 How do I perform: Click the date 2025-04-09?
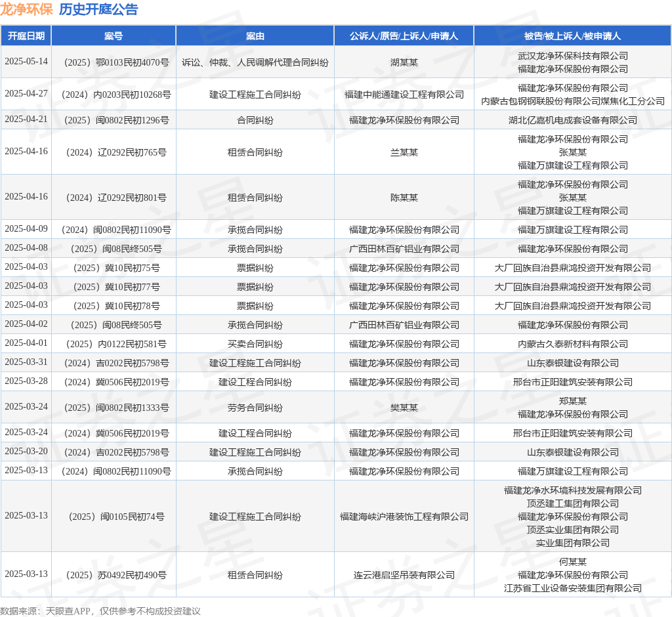tap(26, 229)
